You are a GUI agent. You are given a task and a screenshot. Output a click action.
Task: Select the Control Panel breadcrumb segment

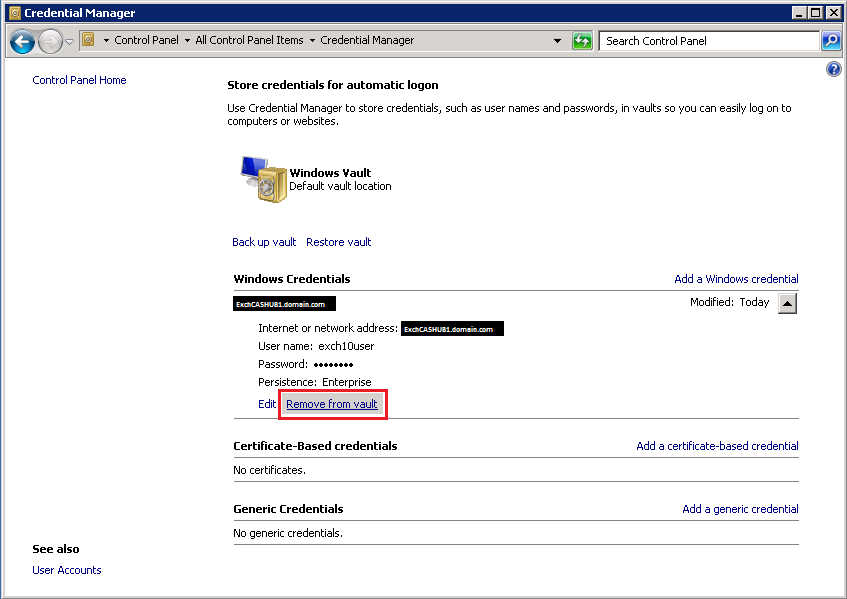pyautogui.click(x=146, y=41)
